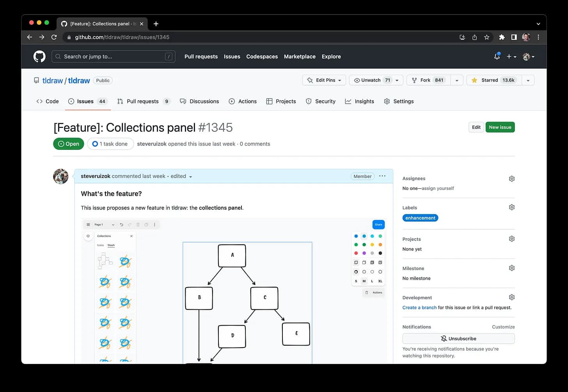The height and width of the screenshot is (392, 568).
Task: Click Create a branch link
Action: tap(419, 307)
